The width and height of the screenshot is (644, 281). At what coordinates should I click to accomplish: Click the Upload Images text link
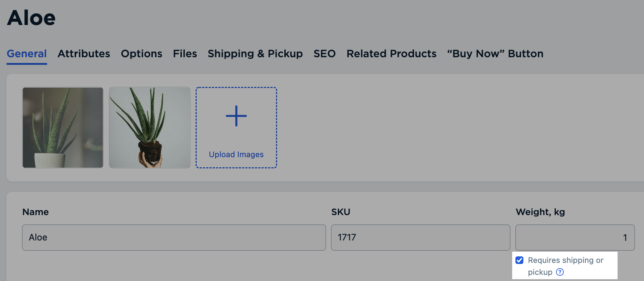point(236,155)
